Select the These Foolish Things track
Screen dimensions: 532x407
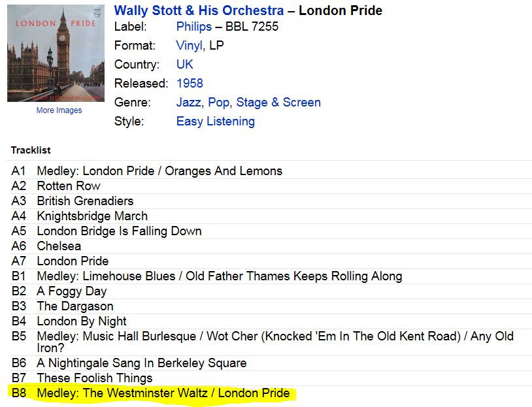click(x=95, y=378)
